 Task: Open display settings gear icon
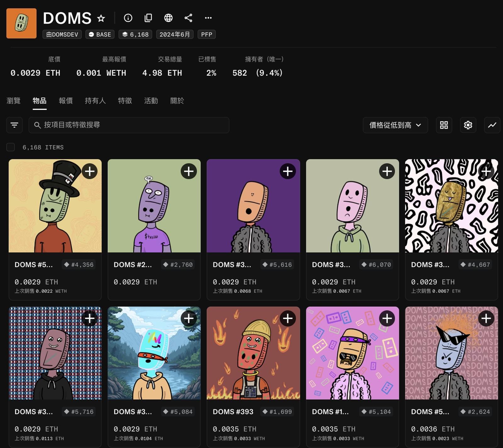[468, 125]
